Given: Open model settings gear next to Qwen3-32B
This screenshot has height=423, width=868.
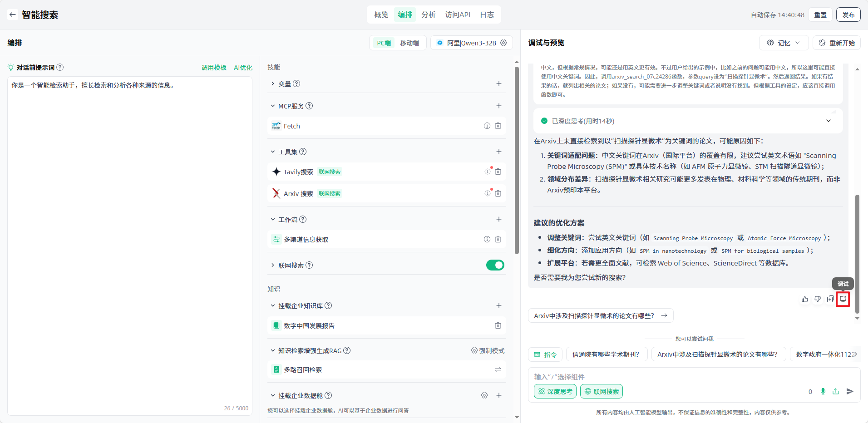Looking at the screenshot, I should (x=503, y=43).
